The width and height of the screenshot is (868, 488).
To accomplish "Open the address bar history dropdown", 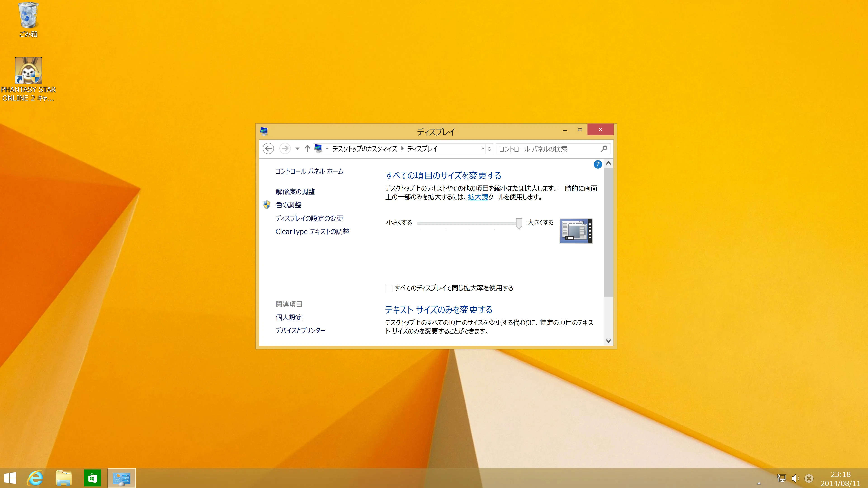I will (483, 148).
